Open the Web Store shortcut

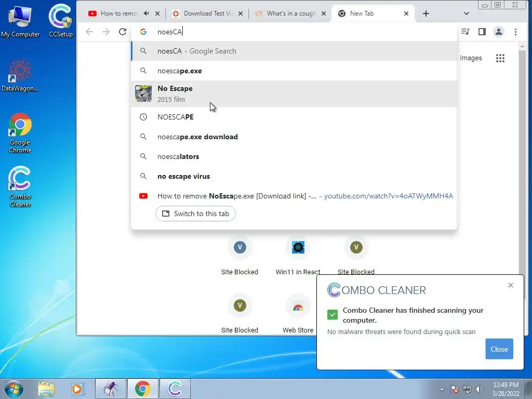click(x=298, y=314)
